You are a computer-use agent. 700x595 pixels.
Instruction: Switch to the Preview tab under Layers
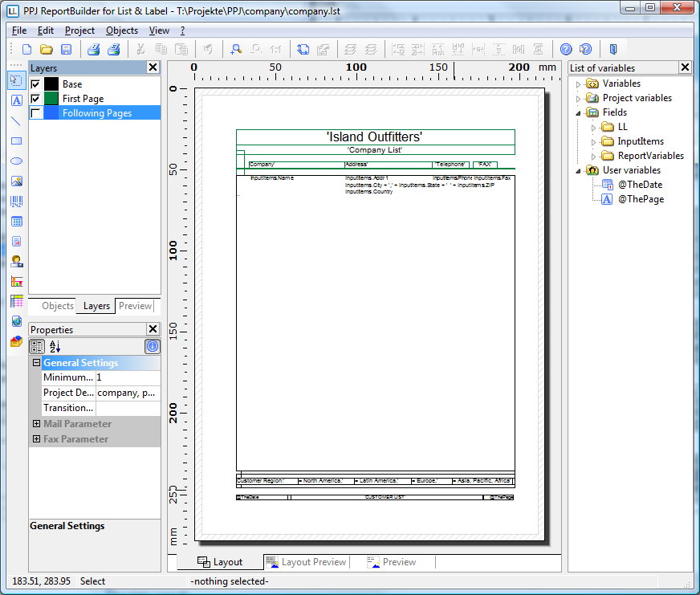pyautogui.click(x=135, y=306)
